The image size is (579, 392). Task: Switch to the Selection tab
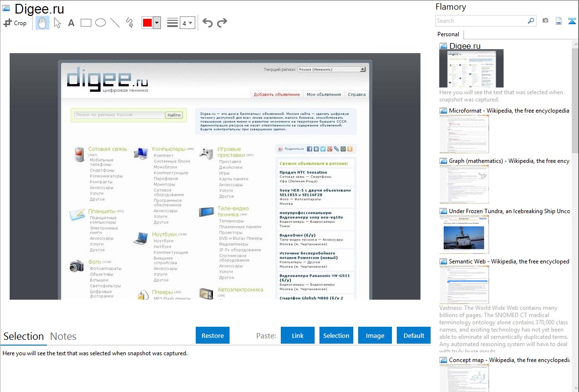click(x=24, y=336)
